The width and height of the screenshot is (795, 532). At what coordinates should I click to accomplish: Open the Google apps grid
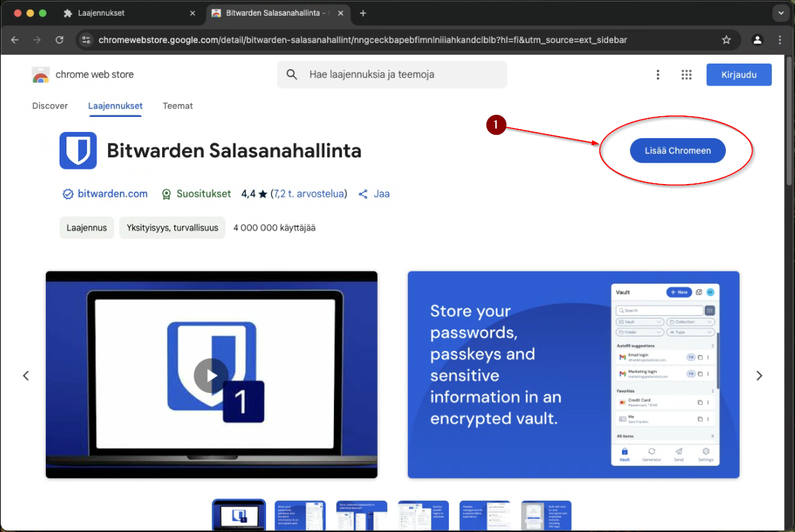[686, 75]
